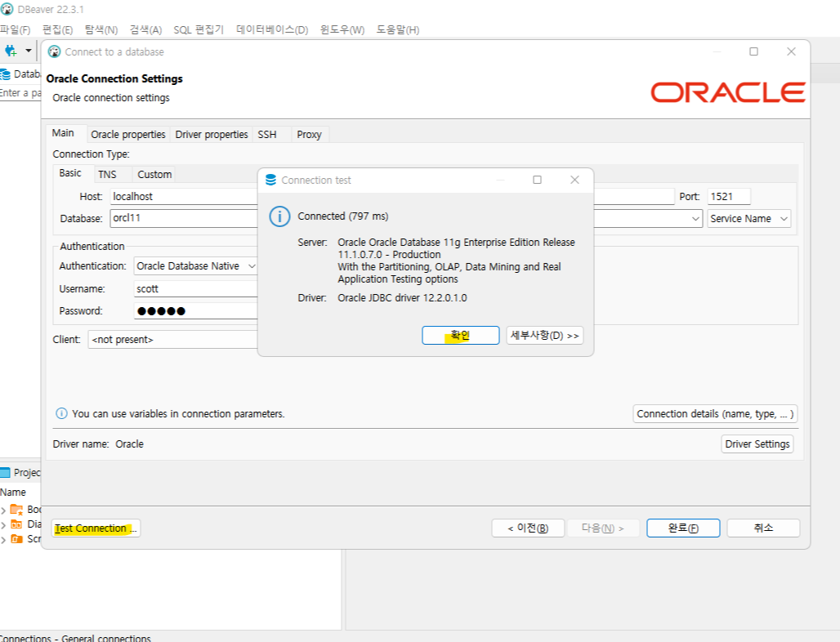
Task: Close the Connection test dialog
Action: tap(574, 180)
